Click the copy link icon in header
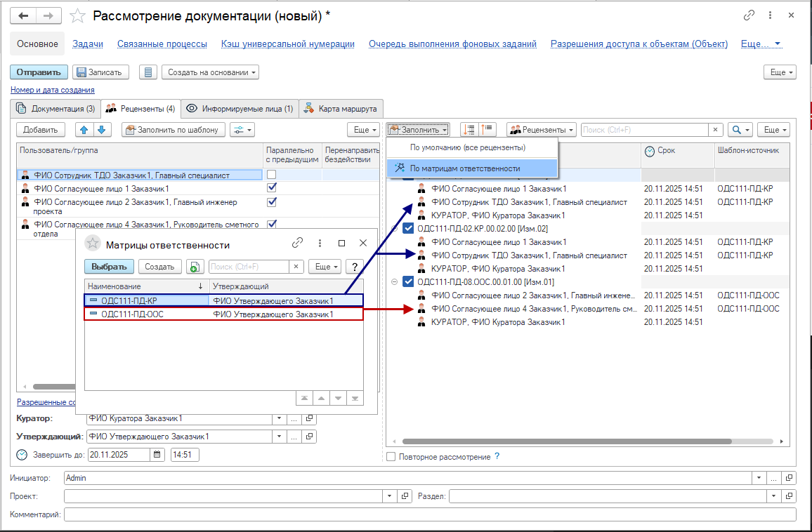This screenshot has width=812, height=532. point(749,15)
